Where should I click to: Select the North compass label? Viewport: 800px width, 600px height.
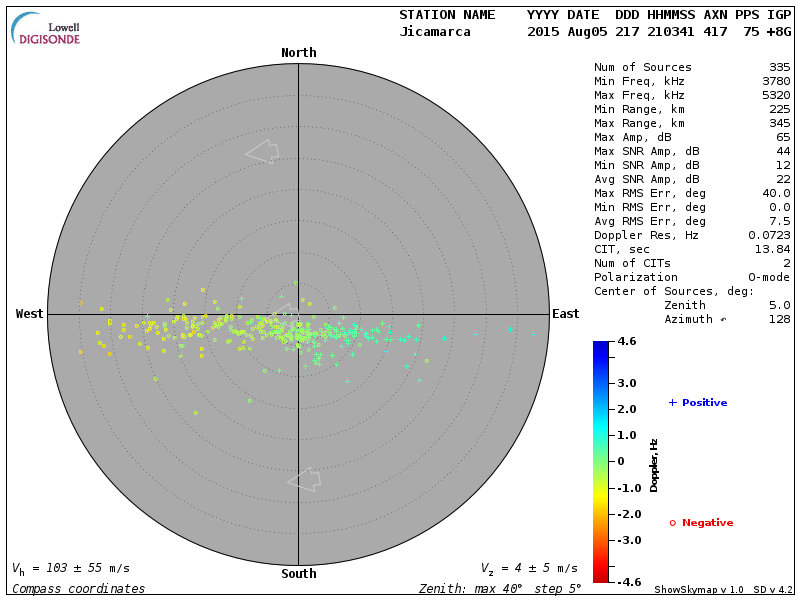tap(298, 53)
